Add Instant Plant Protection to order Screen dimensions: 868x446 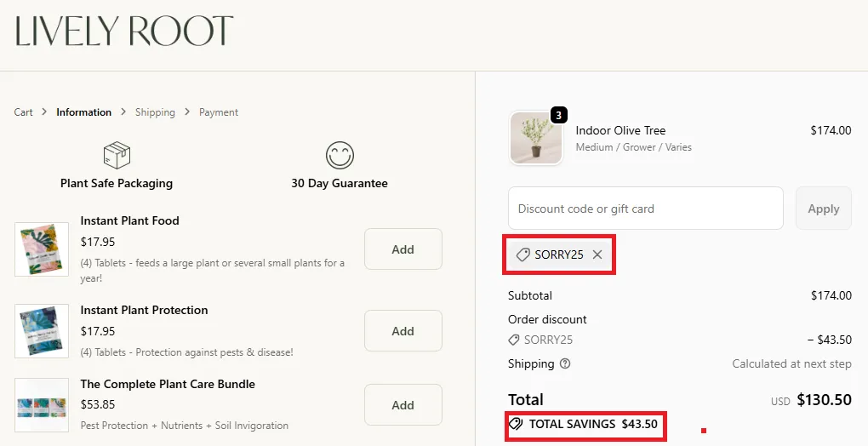click(403, 331)
